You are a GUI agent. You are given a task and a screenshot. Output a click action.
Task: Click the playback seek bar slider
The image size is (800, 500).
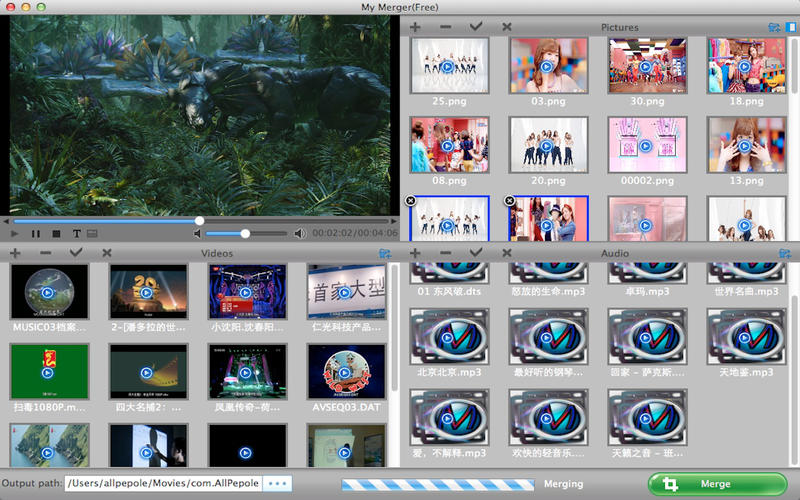(201, 221)
